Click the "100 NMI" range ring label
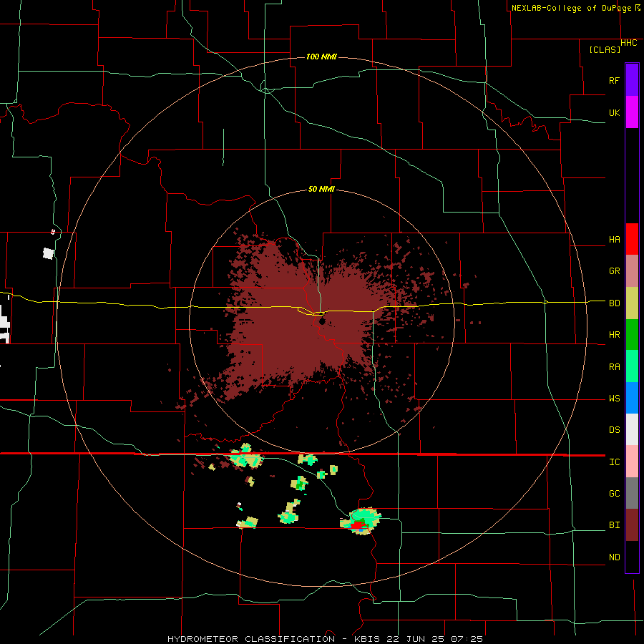The height and width of the screenshot is (644, 644). pyautogui.click(x=321, y=57)
